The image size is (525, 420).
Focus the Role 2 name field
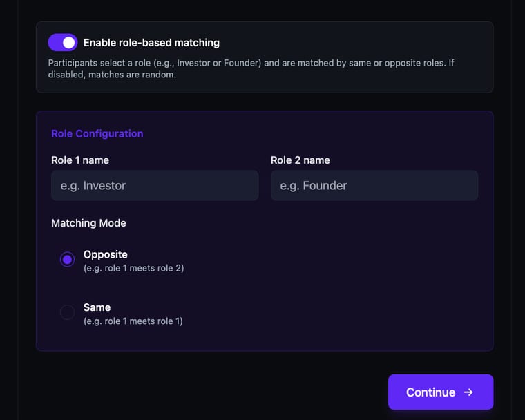pos(374,186)
